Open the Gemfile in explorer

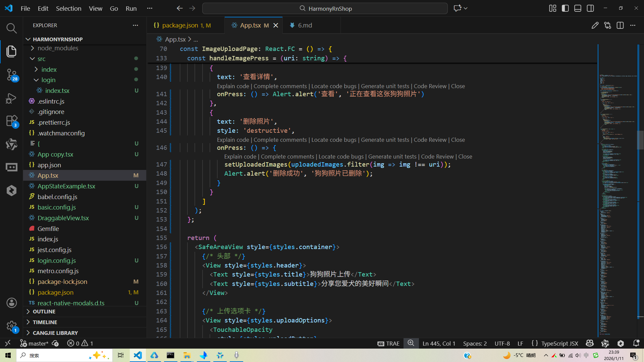pos(85,229)
